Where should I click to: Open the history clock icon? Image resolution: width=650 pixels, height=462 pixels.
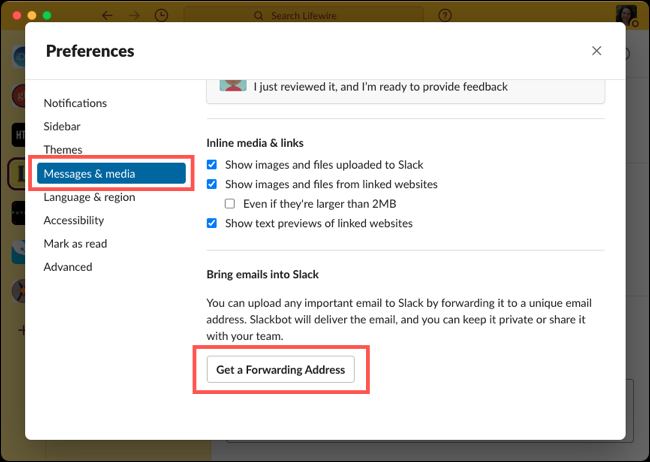point(163,16)
